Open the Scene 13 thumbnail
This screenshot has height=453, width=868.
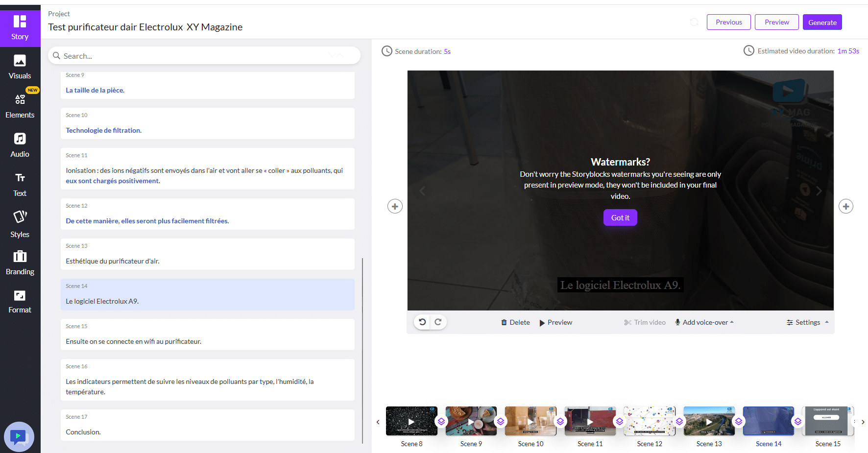(x=709, y=421)
